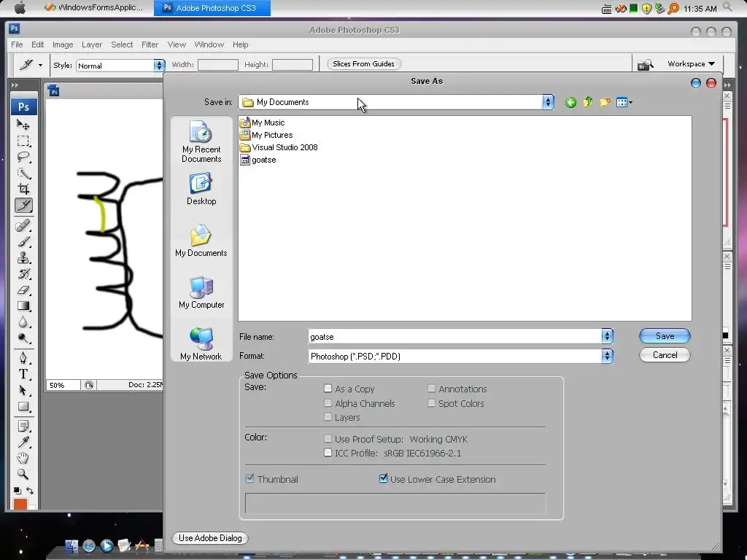Select the Hand tool
This screenshot has height=560, width=747.
tap(23, 458)
